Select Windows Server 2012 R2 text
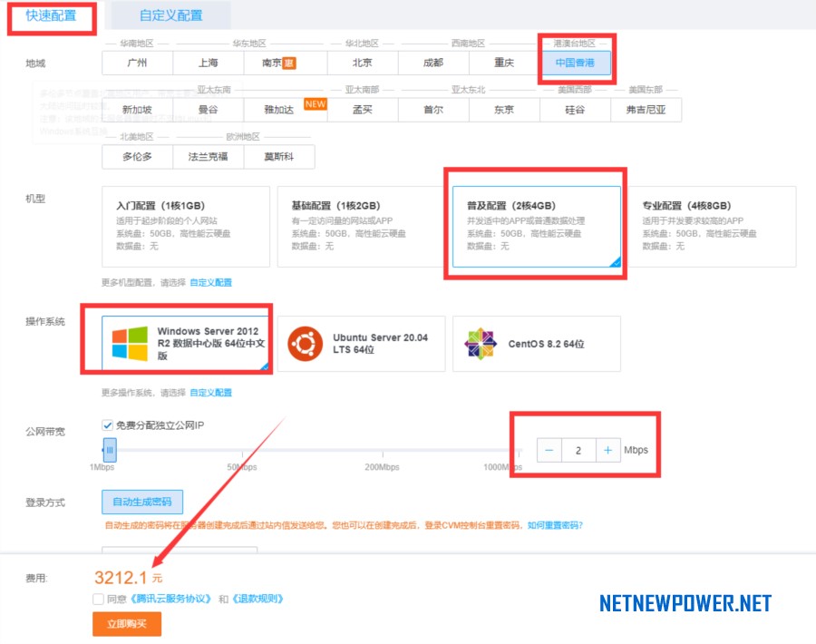The image size is (816, 644). click(210, 344)
